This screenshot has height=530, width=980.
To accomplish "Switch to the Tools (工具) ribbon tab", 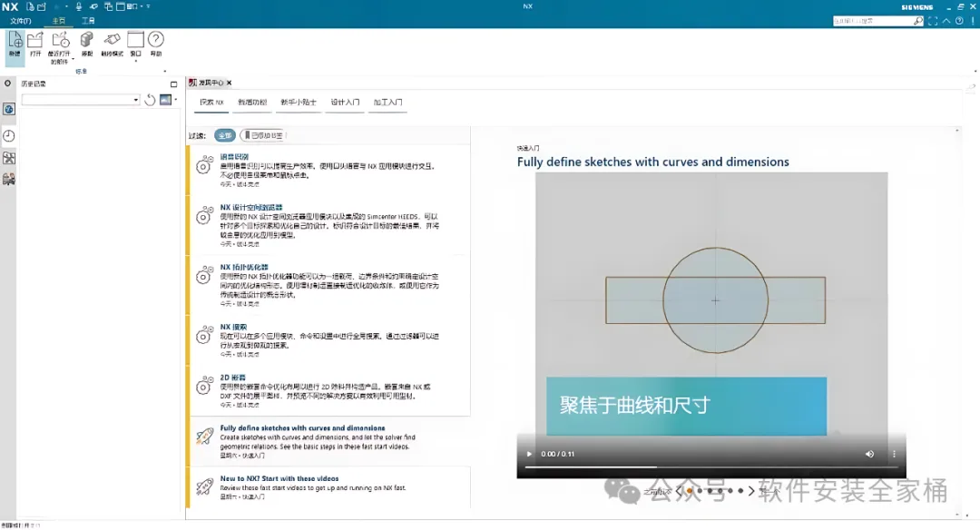I will 88,21.
